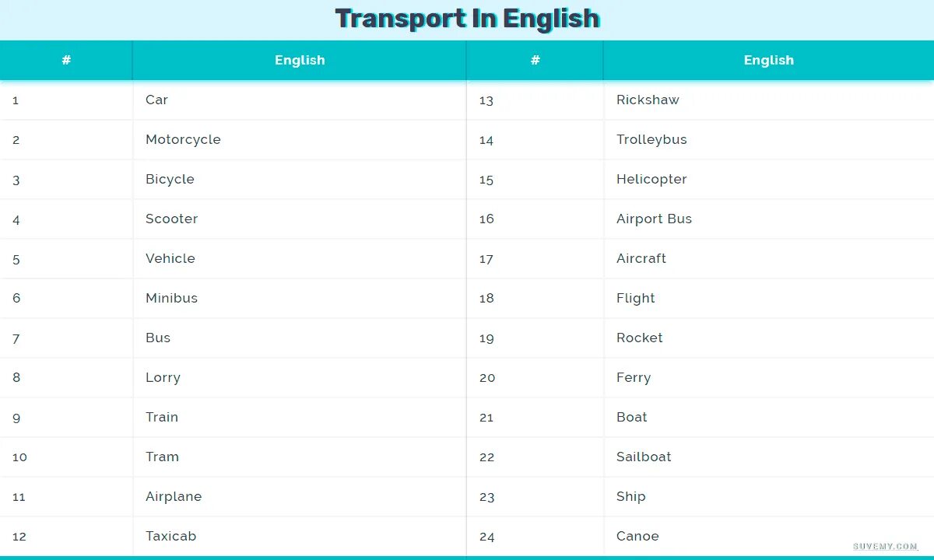Select the word 'Rocket'
934x560 pixels.
click(640, 338)
